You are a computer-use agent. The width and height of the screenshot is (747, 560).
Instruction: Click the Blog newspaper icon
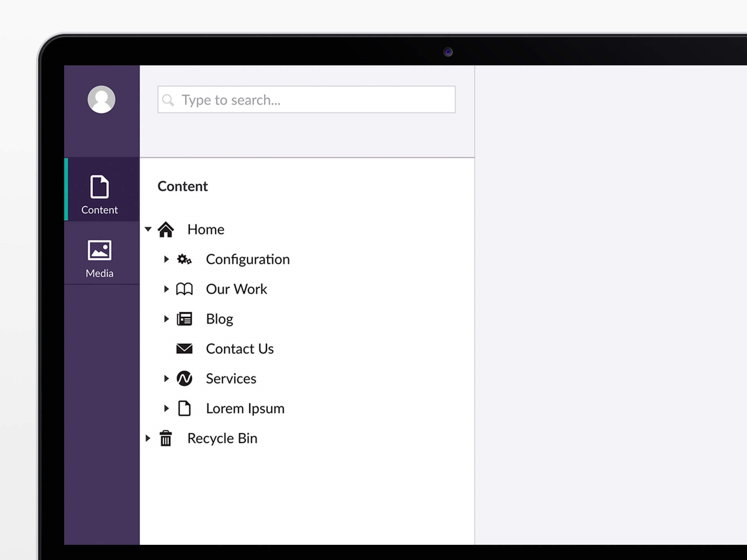point(184,319)
